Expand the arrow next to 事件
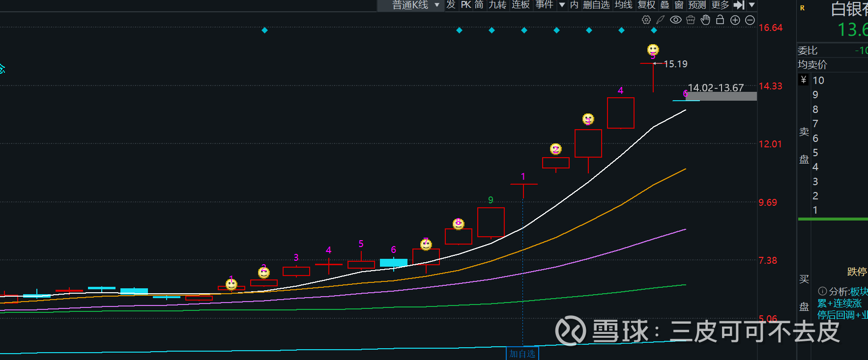The image size is (868, 360). point(562,5)
